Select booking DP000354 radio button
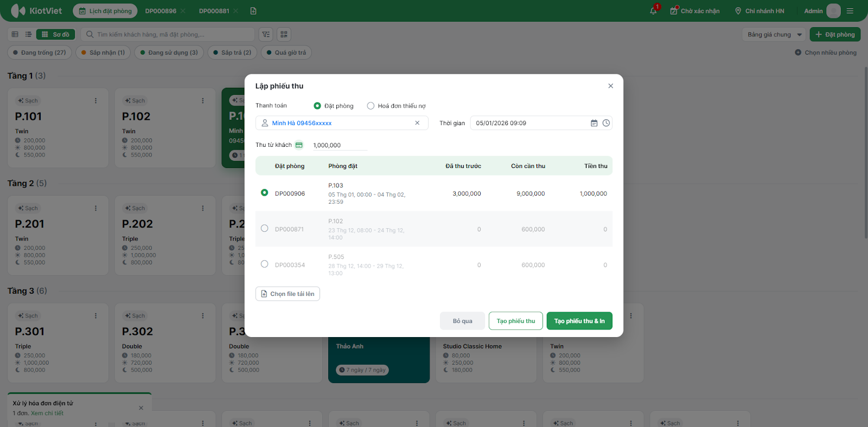 pos(264,264)
